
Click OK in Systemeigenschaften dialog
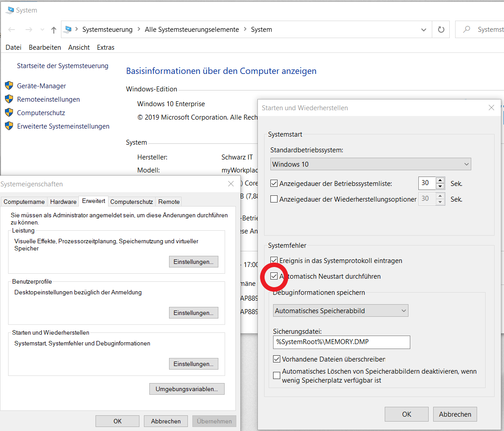(x=117, y=421)
